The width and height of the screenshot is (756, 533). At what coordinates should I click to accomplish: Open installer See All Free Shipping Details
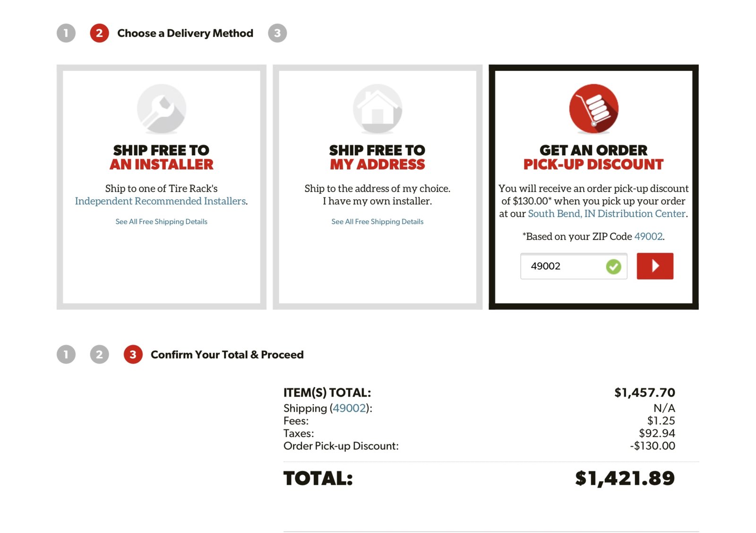click(161, 222)
